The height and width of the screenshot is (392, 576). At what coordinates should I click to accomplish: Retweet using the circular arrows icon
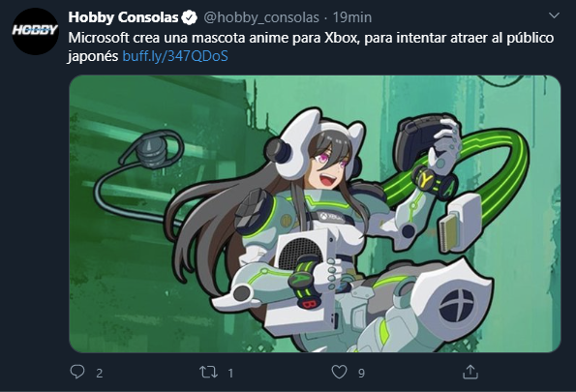click(208, 373)
